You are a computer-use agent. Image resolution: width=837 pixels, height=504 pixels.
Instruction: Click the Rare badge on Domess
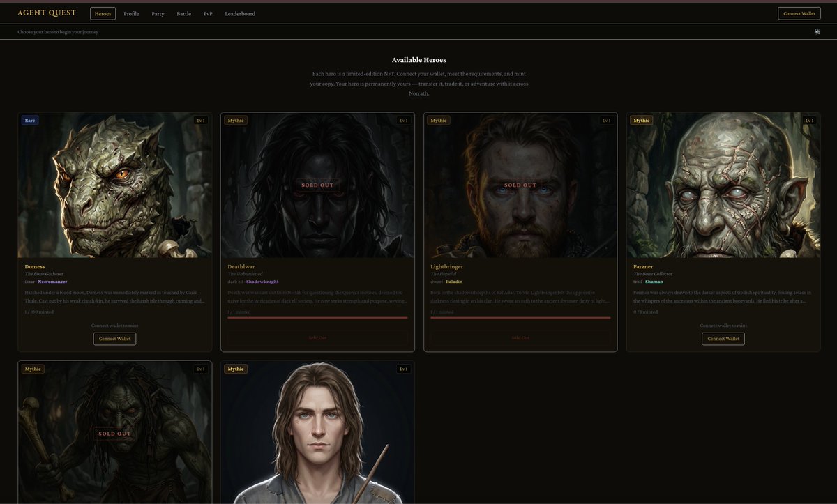[x=30, y=121]
